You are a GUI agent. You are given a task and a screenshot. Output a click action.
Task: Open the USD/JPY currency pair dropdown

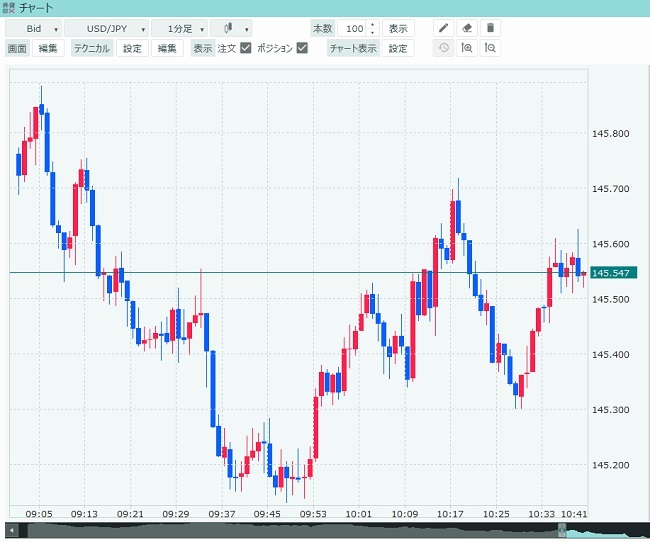coord(107,29)
